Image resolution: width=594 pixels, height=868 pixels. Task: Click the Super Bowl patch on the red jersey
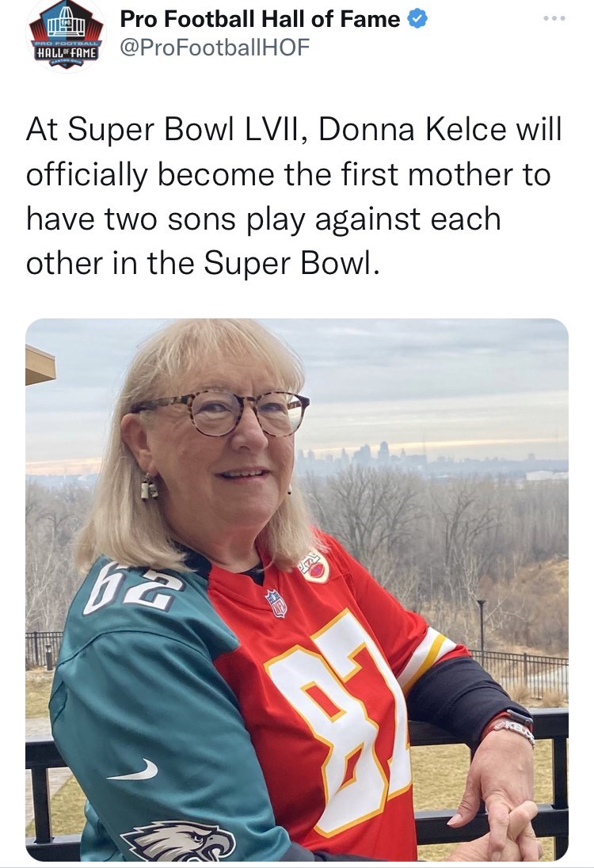click(x=314, y=565)
